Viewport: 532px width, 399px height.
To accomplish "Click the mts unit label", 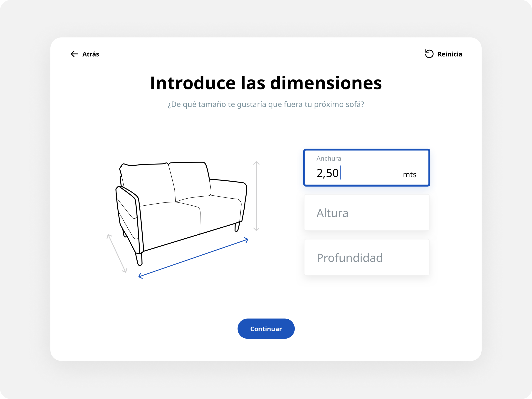I will click(x=410, y=175).
